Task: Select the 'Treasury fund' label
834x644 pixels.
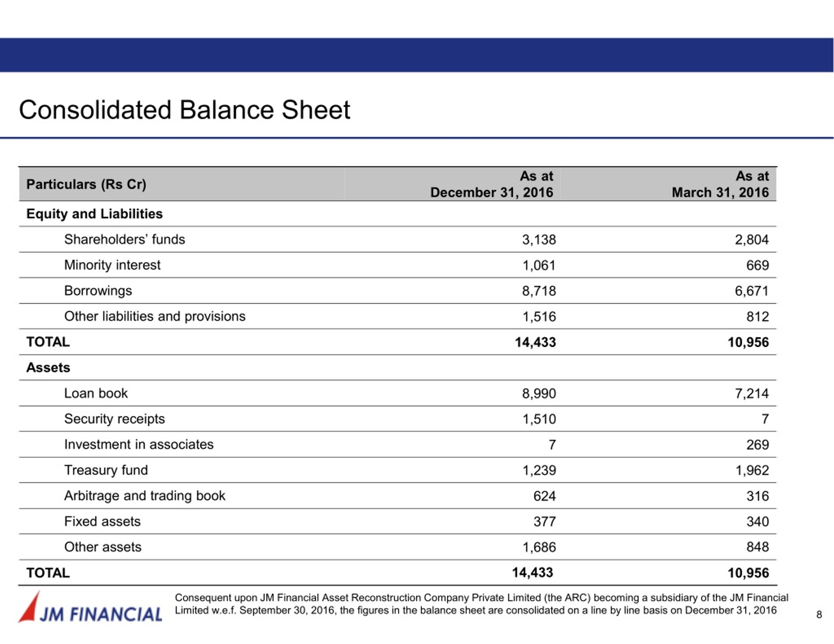Action: tap(106, 470)
